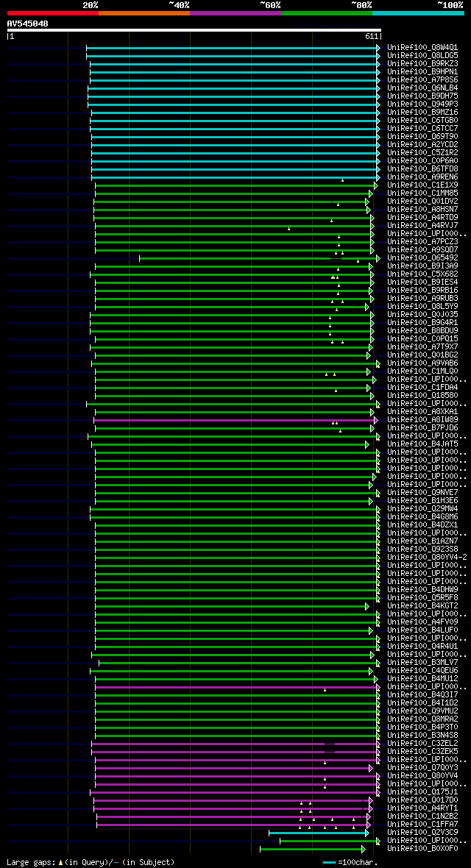The image size is (471, 868).
Task: Click the UniRef100_C1MM85 entry
Action: coord(422,193)
